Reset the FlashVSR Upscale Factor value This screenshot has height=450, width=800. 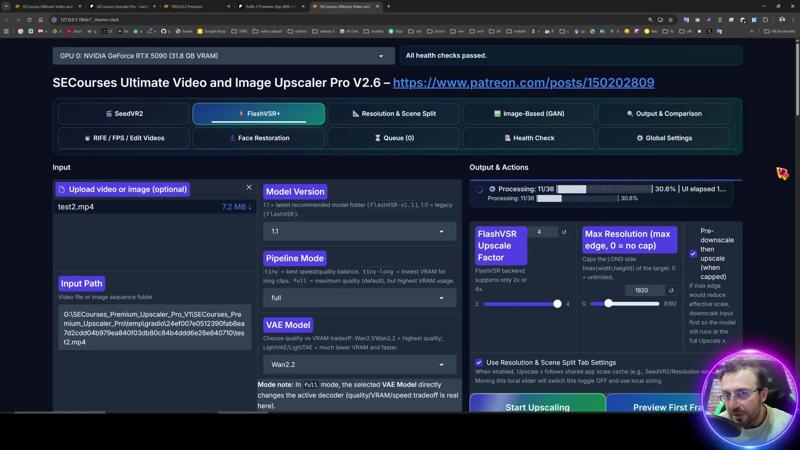point(564,232)
